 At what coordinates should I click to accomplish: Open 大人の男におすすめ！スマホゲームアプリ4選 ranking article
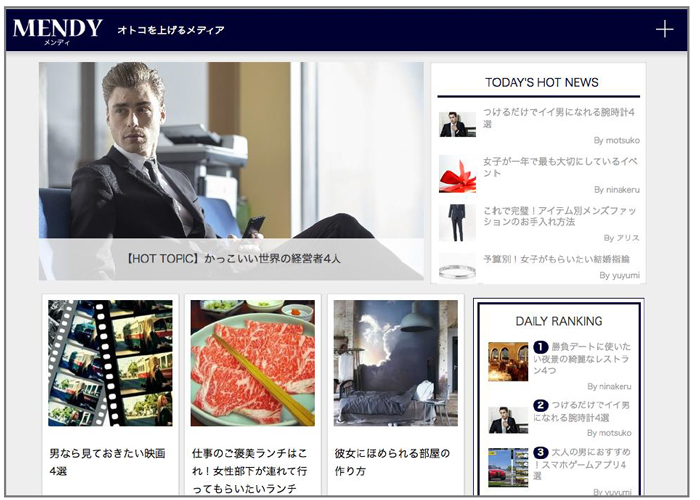(x=582, y=464)
